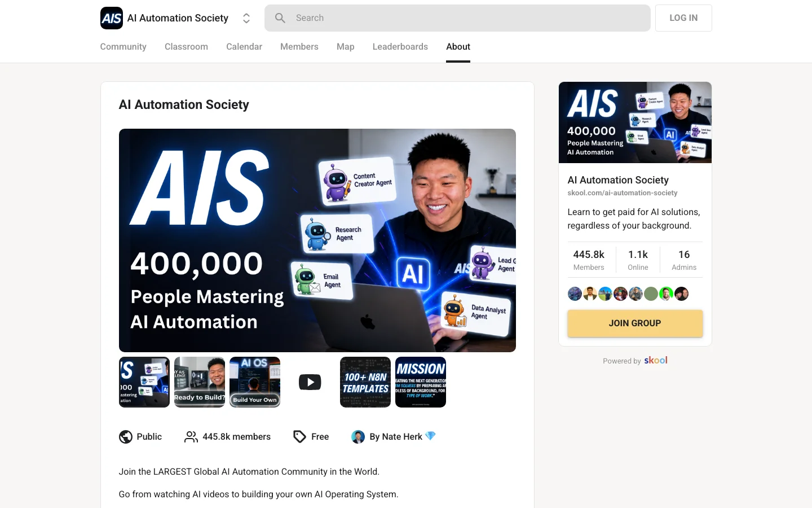The image size is (812, 508).
Task: Switch to the Calendar tab
Action: pyautogui.click(x=244, y=47)
